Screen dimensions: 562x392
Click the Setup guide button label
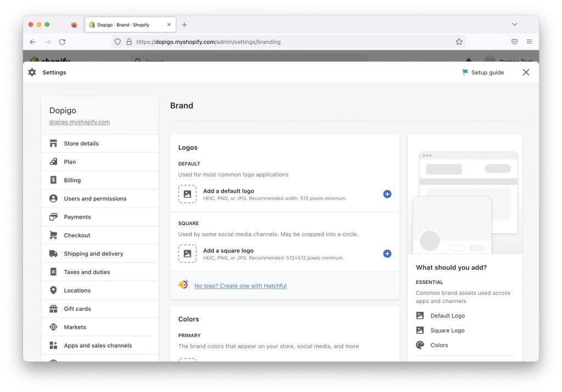point(487,72)
